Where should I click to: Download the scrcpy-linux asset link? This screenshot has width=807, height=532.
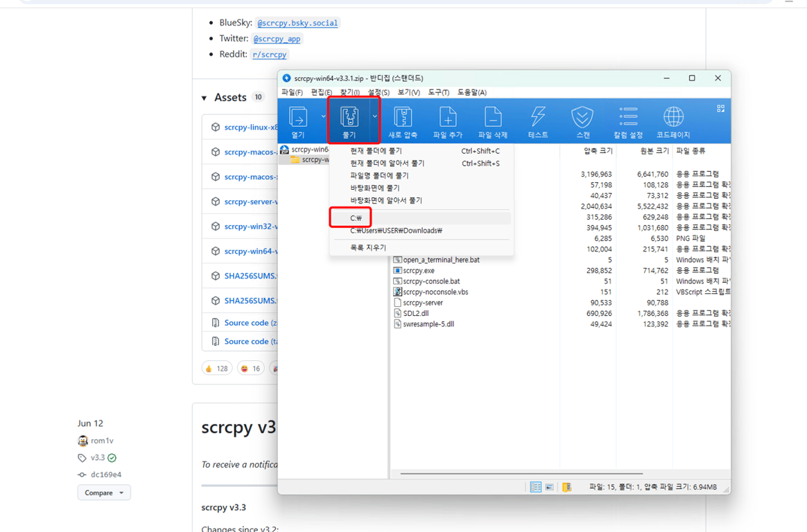(251, 127)
